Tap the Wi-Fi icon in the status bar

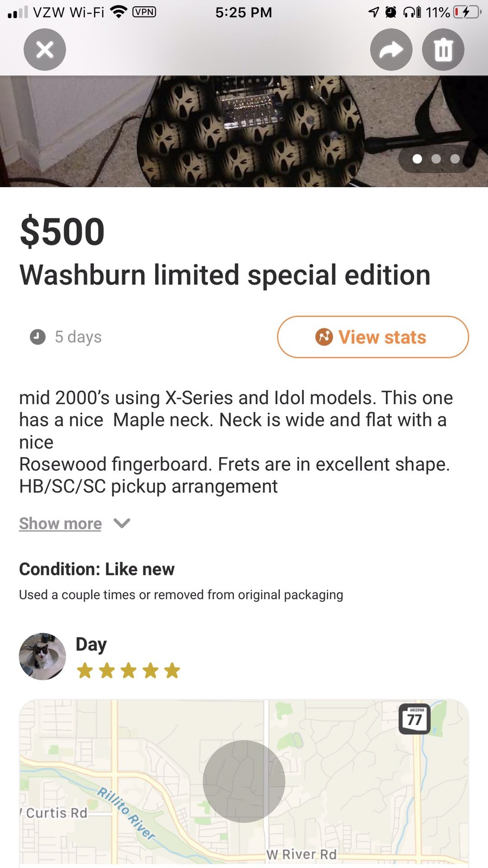click(x=118, y=12)
